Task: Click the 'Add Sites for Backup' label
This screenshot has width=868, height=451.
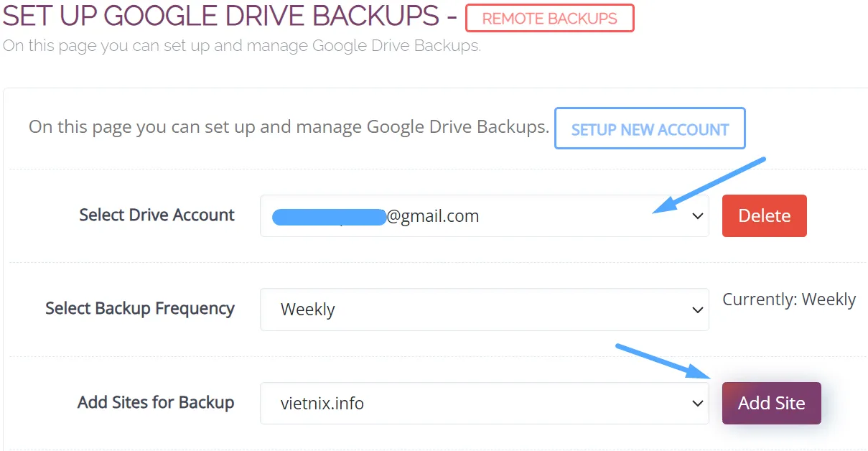Action: pos(156,402)
